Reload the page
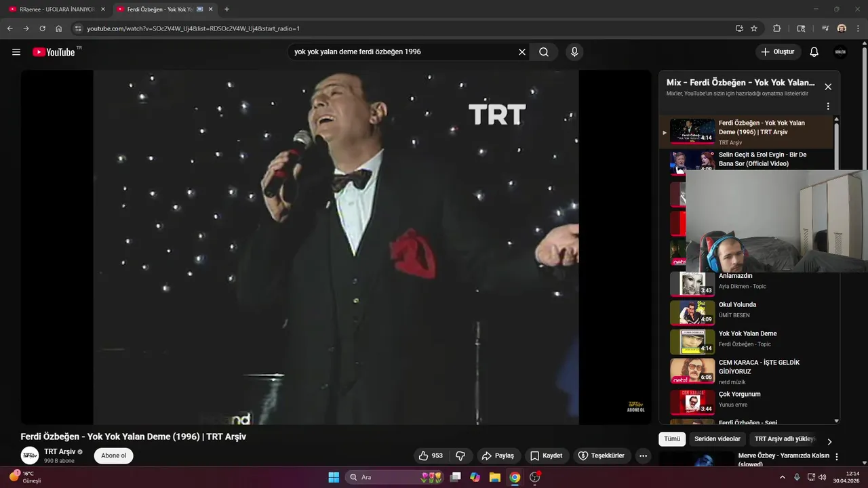 click(42, 28)
